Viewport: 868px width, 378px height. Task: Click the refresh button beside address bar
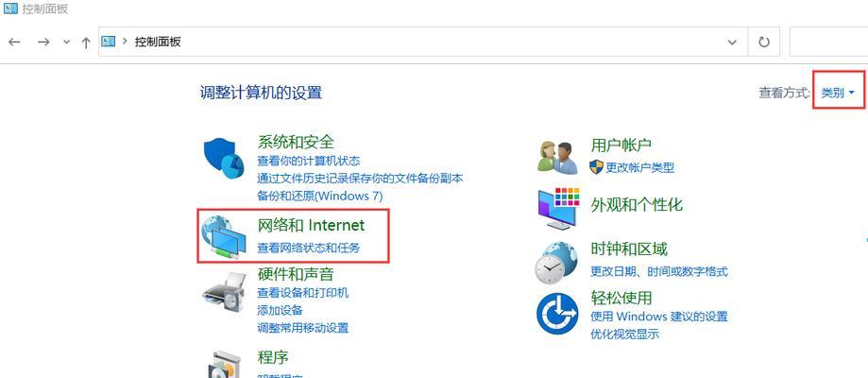click(x=764, y=42)
